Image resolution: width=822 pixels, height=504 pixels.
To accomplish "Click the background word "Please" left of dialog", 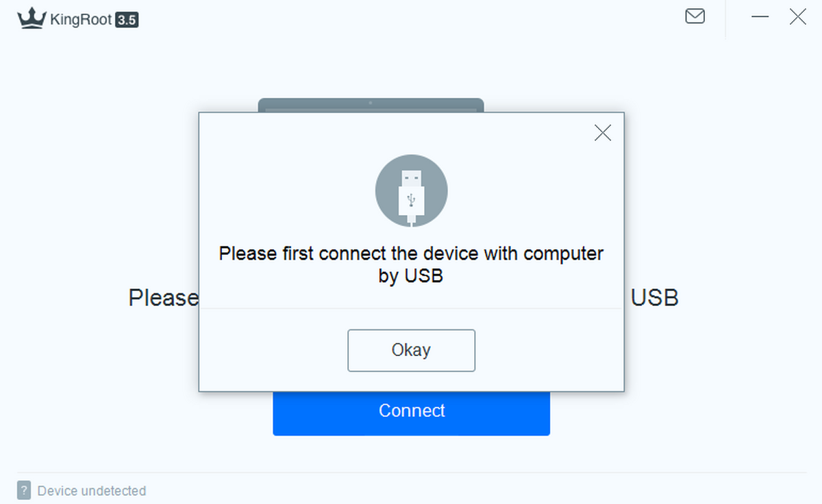I will click(163, 298).
